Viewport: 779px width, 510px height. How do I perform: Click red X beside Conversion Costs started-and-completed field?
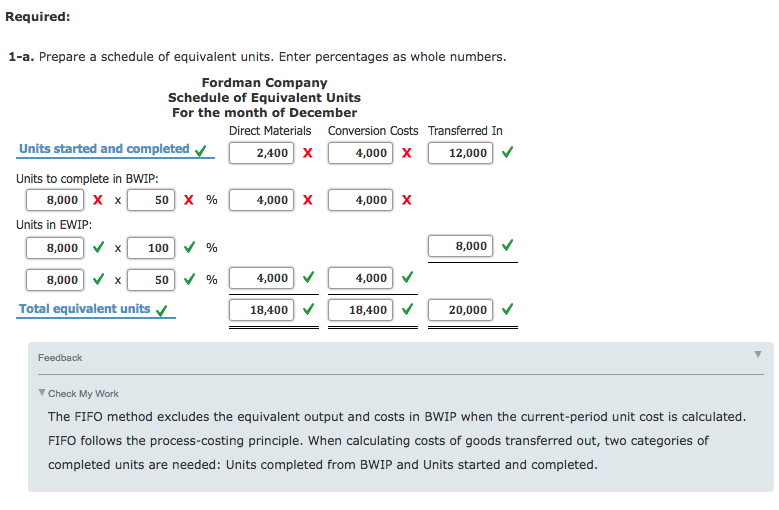click(x=407, y=153)
